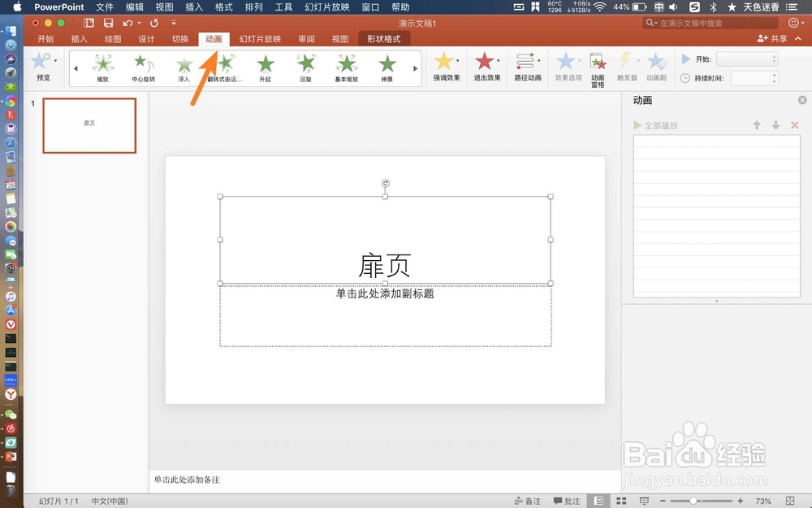Select the 动画刷 tool
The width and height of the screenshot is (812, 508).
pyautogui.click(x=656, y=67)
